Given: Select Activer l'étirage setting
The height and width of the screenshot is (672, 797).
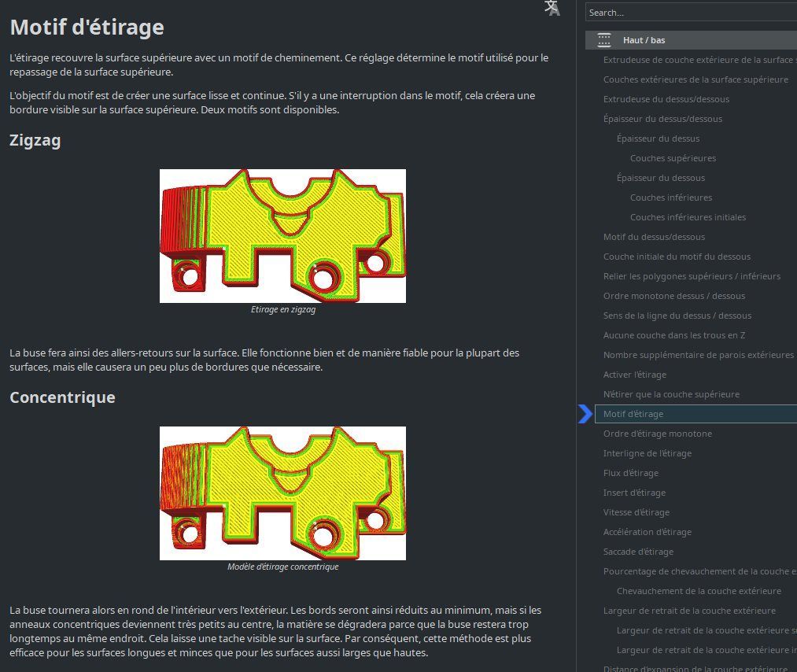Looking at the screenshot, I should 634,375.
